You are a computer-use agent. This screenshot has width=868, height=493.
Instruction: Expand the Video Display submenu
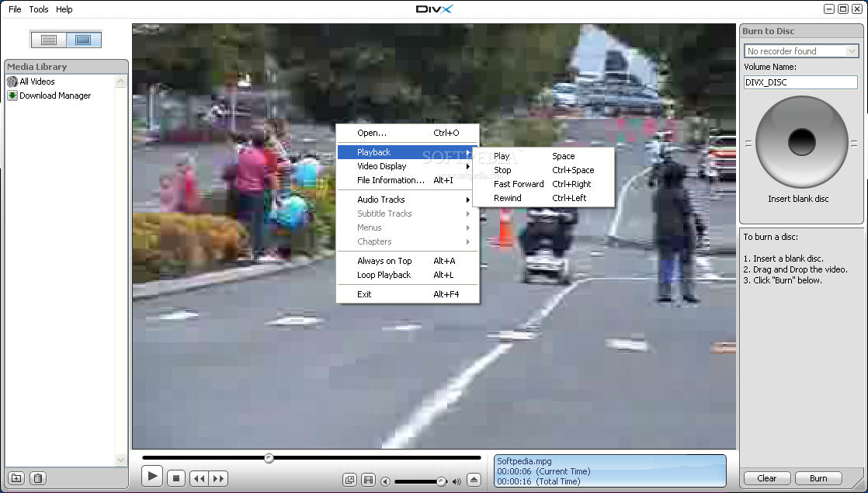pyautogui.click(x=408, y=166)
